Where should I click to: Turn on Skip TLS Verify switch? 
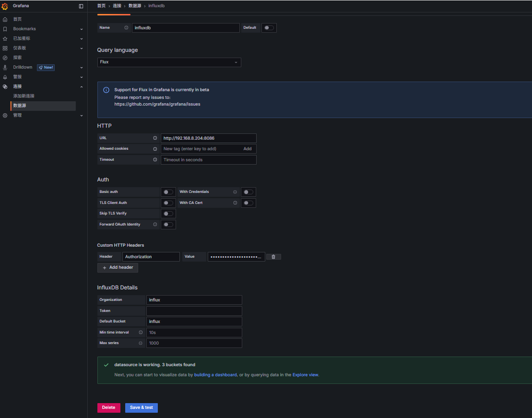[168, 214]
